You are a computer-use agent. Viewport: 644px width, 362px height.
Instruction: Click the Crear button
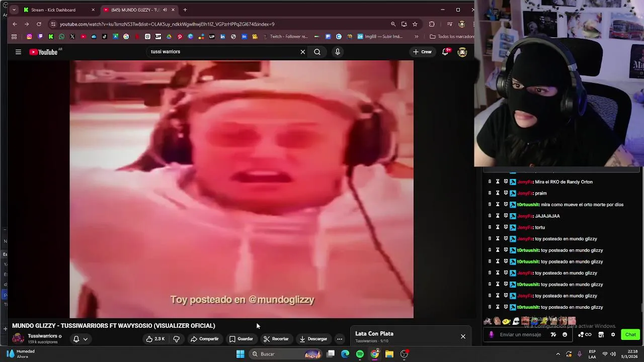click(422, 52)
